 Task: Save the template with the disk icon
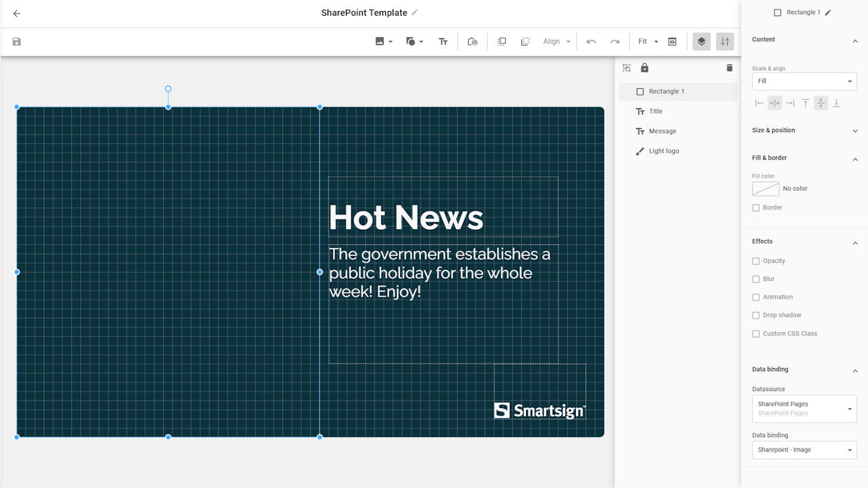17,42
